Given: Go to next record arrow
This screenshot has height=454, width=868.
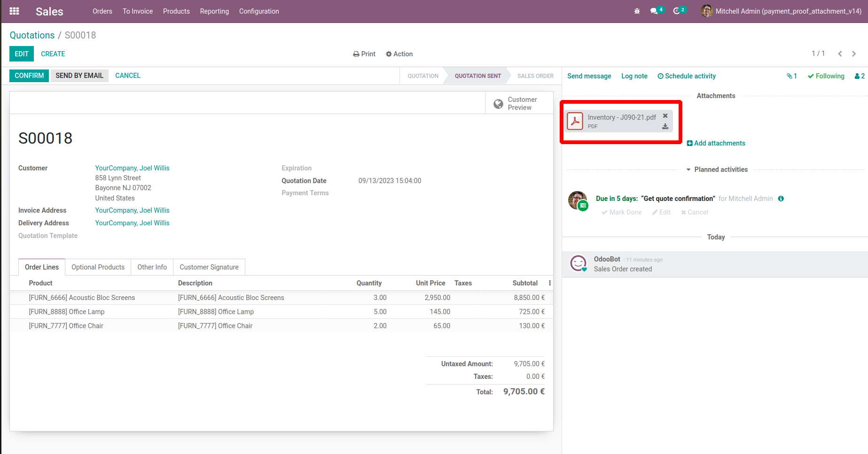Looking at the screenshot, I should (x=854, y=54).
